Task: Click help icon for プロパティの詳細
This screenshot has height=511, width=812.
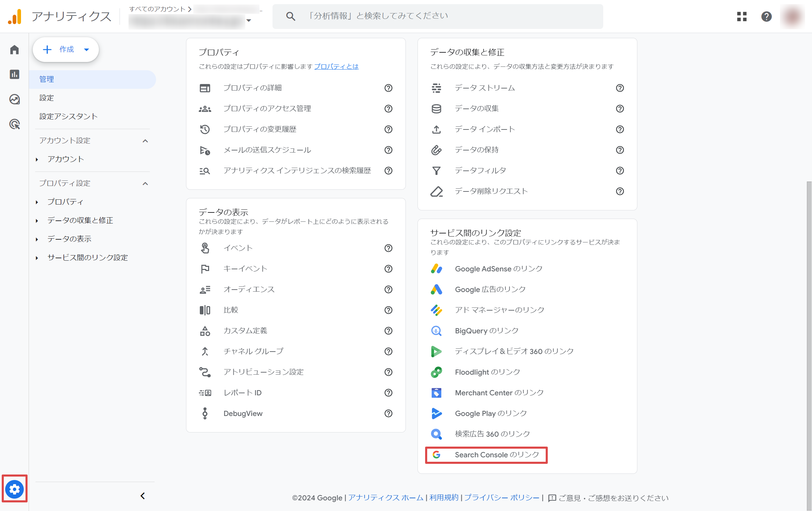Action: pyautogui.click(x=388, y=88)
